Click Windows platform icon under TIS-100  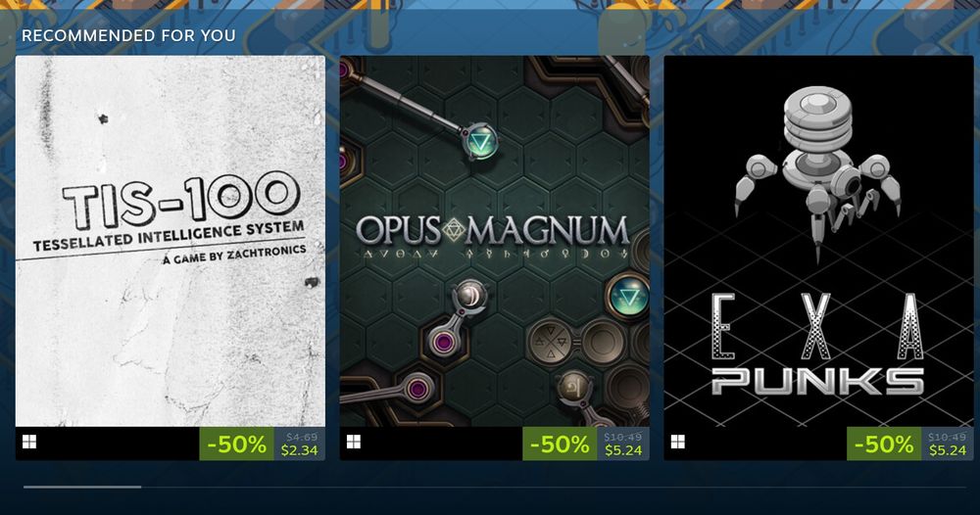point(29,443)
